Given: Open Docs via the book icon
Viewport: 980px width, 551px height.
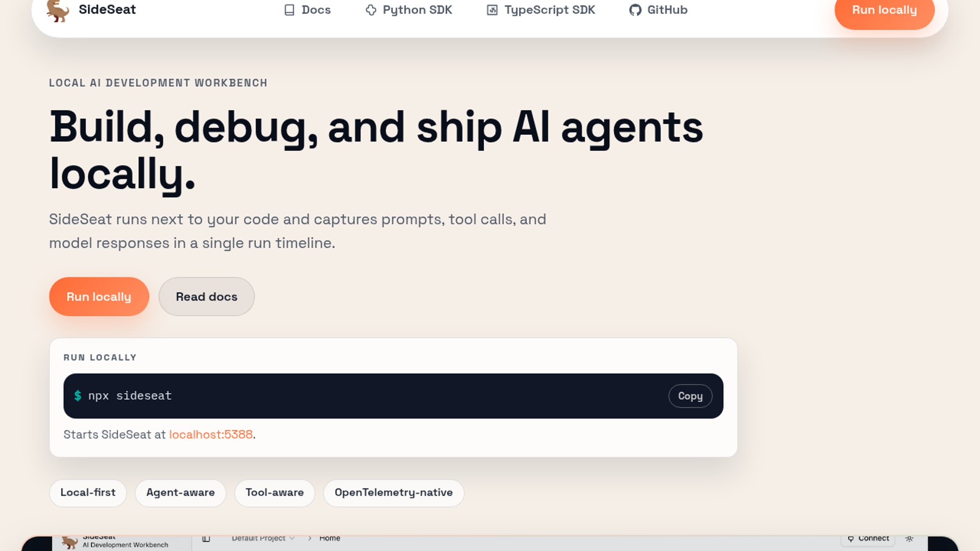Looking at the screenshot, I should pyautogui.click(x=289, y=10).
